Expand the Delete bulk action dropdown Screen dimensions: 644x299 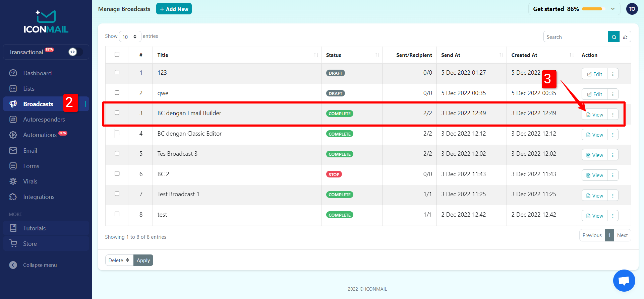click(119, 260)
